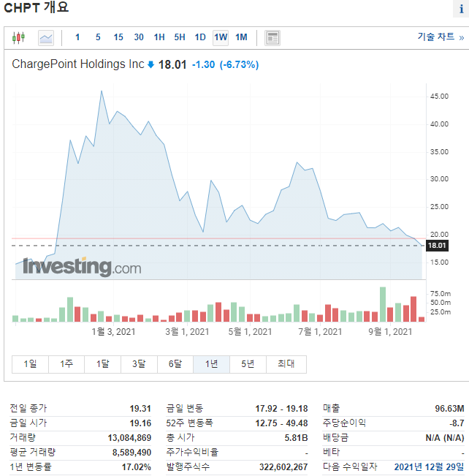Click the 발행주식수 value 322,602,267
The height and width of the screenshot is (476, 469).
pyautogui.click(x=283, y=467)
